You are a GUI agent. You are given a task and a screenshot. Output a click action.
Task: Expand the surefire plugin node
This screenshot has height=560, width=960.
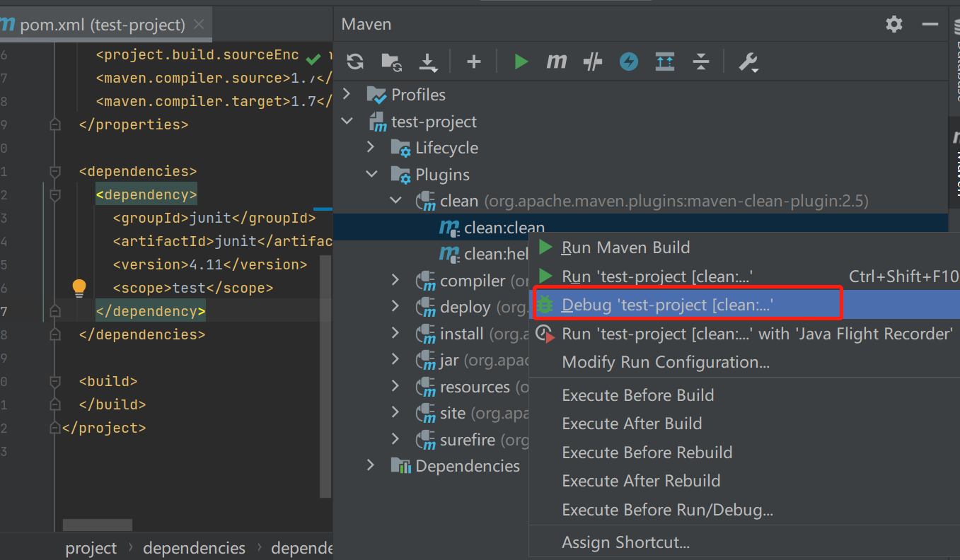point(395,440)
